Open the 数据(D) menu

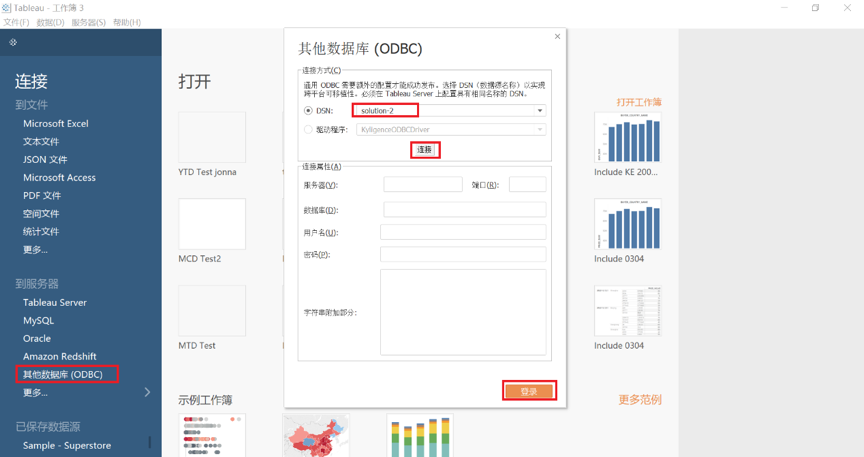click(x=50, y=22)
